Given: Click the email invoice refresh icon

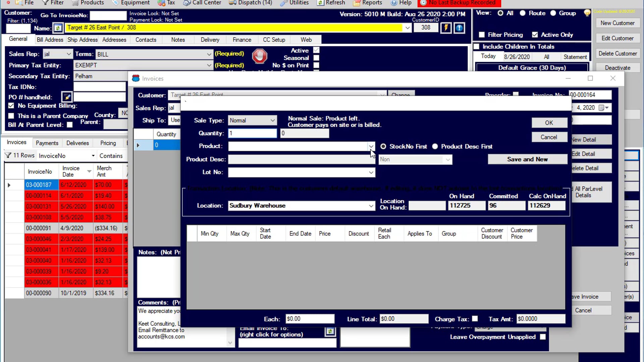Looking at the screenshot, I should click(330, 331).
